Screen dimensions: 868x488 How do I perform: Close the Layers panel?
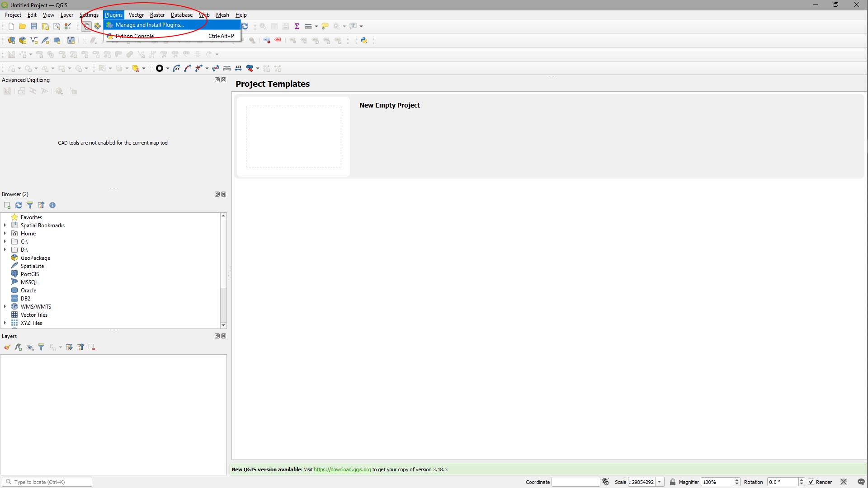tap(224, 336)
